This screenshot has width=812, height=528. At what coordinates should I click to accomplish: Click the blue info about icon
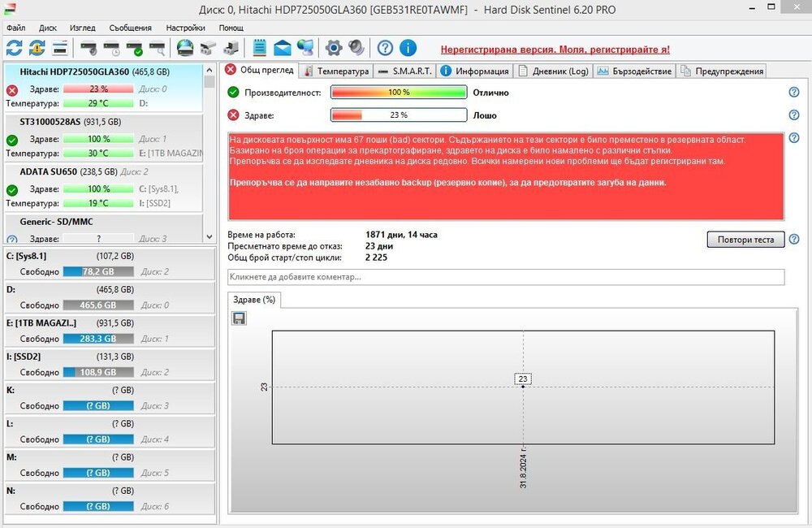[408, 48]
